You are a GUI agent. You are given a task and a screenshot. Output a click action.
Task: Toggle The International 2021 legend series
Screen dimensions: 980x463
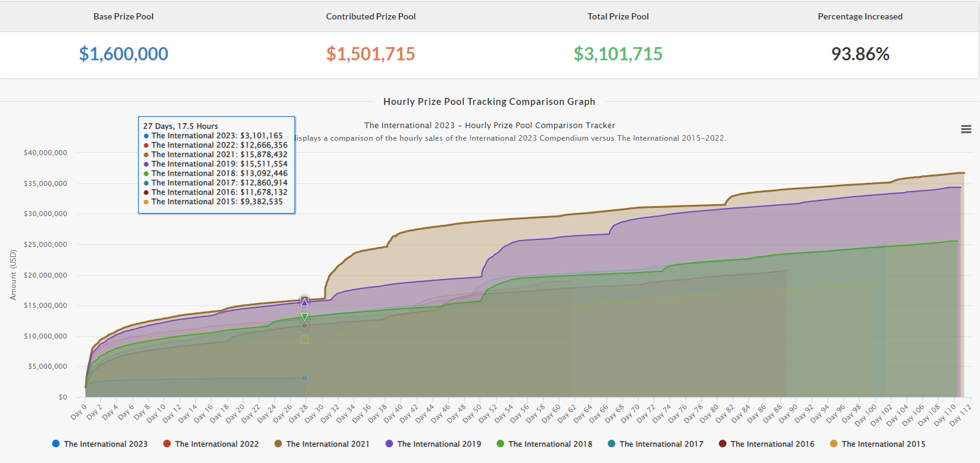point(323,444)
